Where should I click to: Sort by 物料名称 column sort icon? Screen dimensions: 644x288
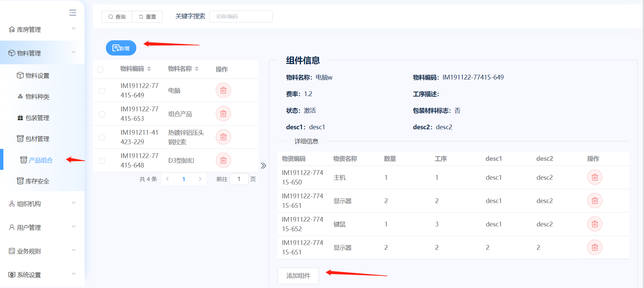pos(197,69)
